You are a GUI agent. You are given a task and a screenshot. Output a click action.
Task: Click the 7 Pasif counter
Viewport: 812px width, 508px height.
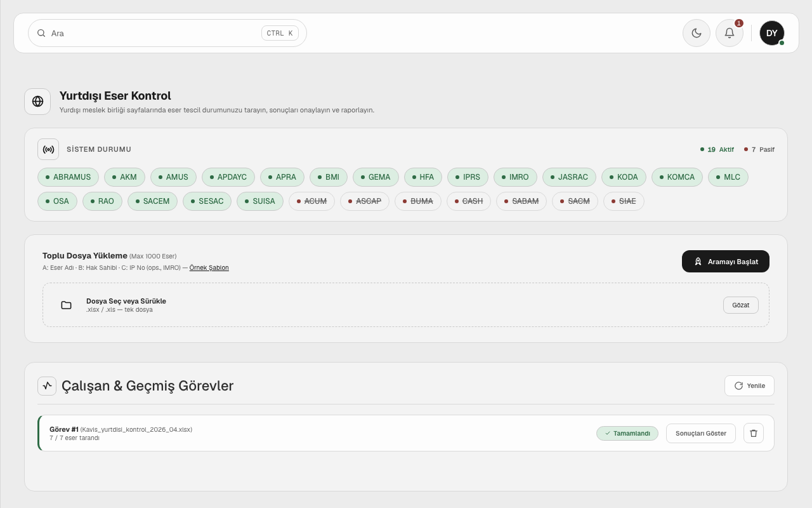(759, 150)
